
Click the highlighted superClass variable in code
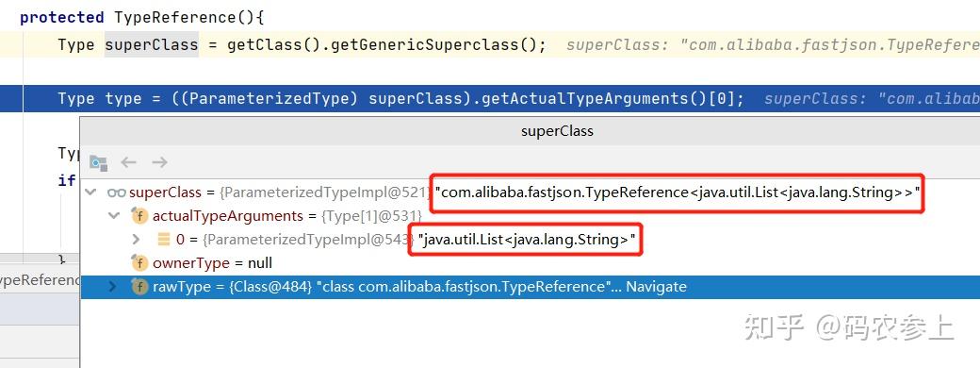152,45
